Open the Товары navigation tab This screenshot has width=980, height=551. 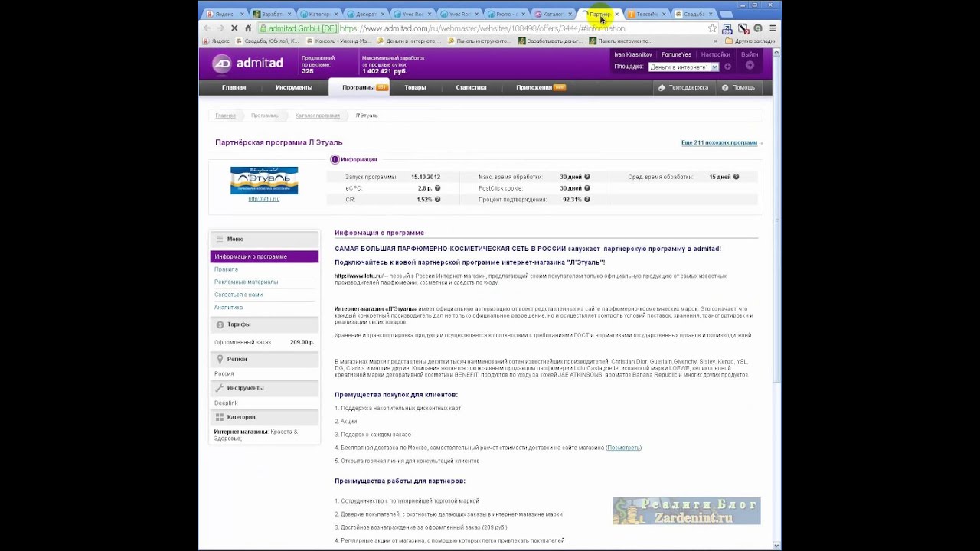[x=415, y=87]
